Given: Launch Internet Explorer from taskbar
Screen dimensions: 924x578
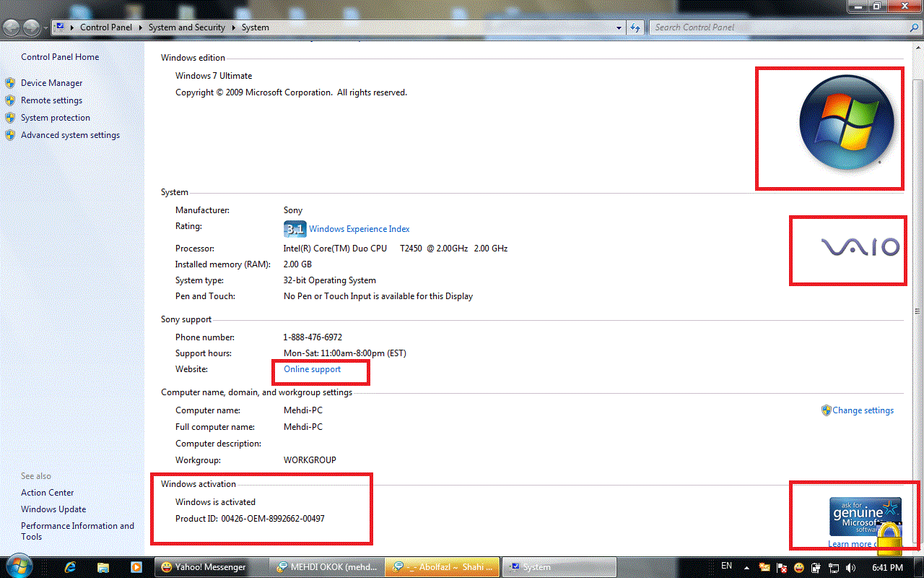Looking at the screenshot, I should click(x=71, y=567).
